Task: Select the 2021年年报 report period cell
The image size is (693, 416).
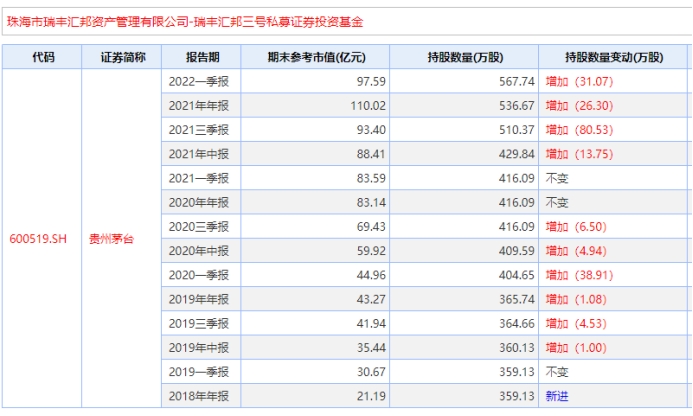Action: tap(200, 105)
